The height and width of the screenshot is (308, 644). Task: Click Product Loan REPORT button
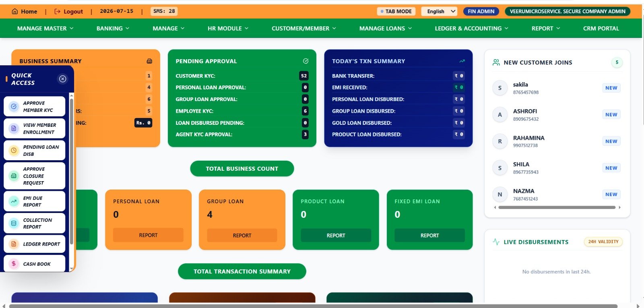pos(336,236)
